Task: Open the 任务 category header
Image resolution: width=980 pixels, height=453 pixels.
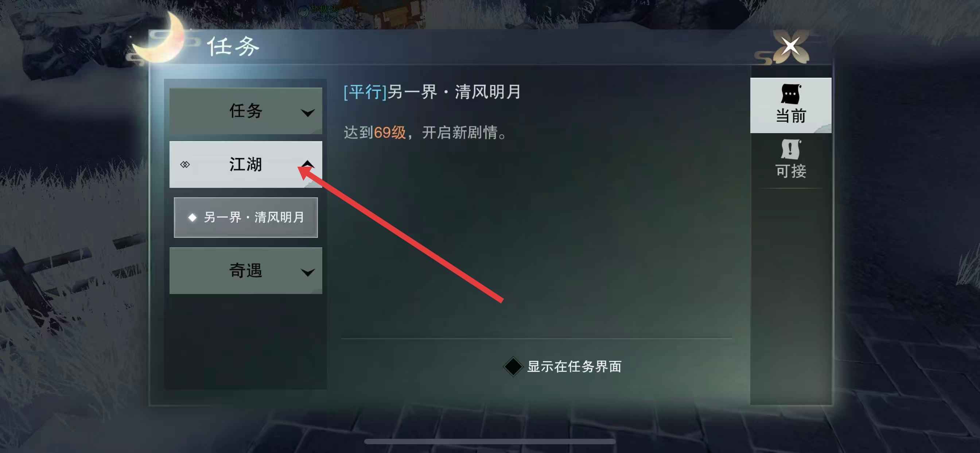Action: click(246, 111)
